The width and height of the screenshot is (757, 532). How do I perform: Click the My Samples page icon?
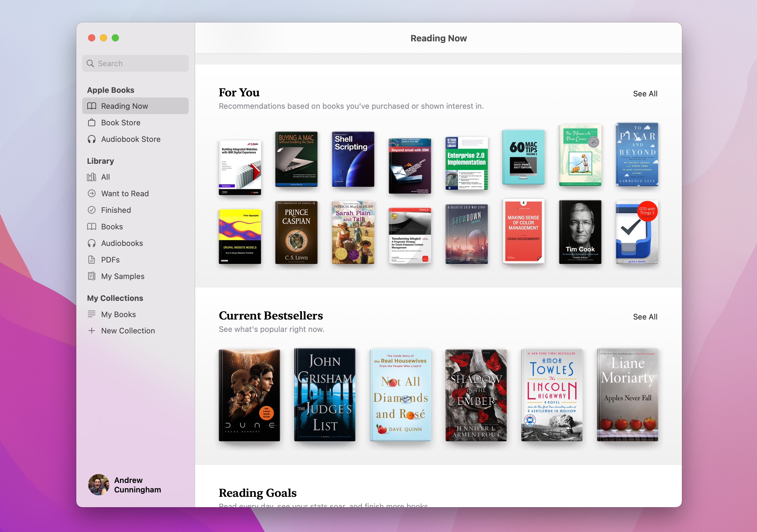[92, 276]
